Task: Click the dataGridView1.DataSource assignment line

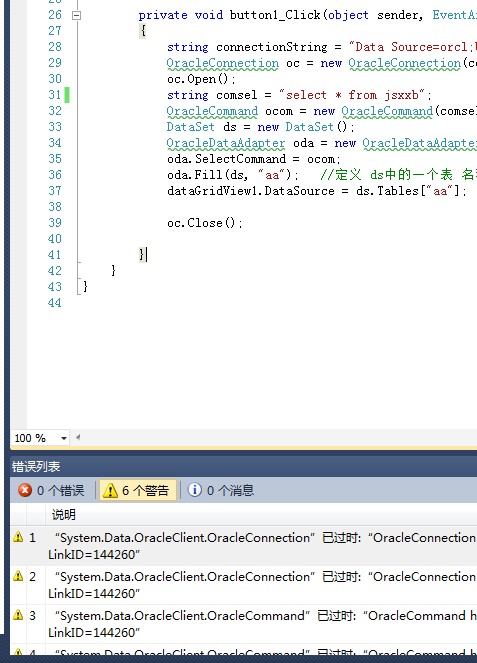Action: (x=317, y=191)
